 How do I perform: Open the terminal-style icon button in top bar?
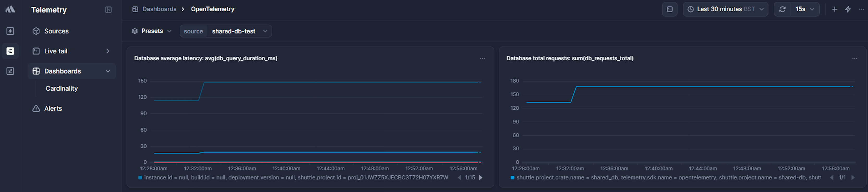pyautogui.click(x=669, y=9)
